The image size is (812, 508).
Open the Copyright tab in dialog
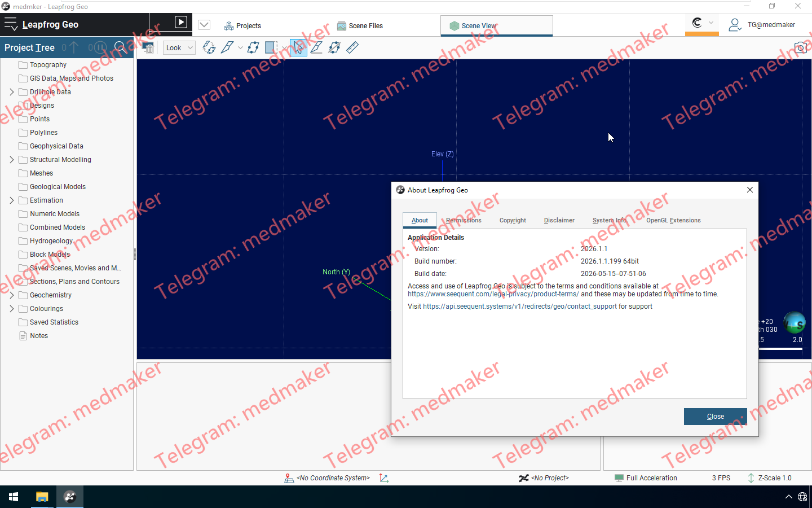[513, 220]
